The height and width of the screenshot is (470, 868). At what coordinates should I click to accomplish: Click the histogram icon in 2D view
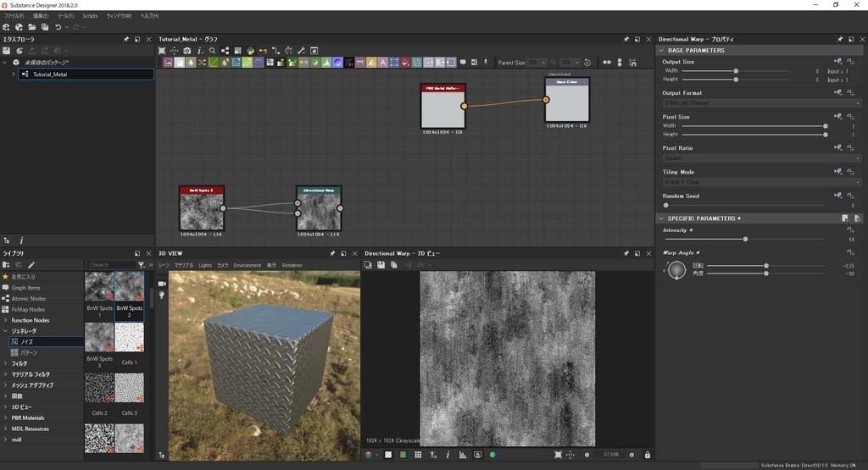[462, 455]
